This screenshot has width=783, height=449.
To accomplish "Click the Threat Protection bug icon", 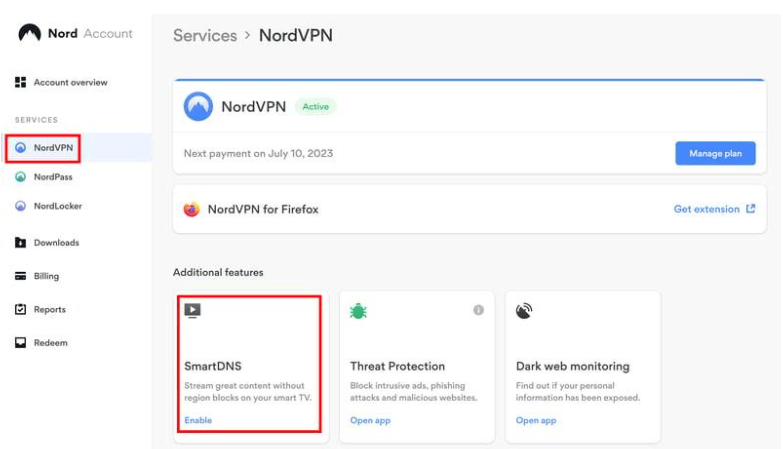I will [x=358, y=311].
